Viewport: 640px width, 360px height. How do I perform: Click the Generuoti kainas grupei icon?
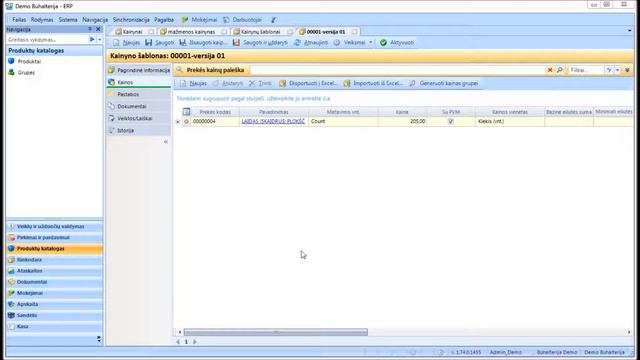[x=413, y=83]
